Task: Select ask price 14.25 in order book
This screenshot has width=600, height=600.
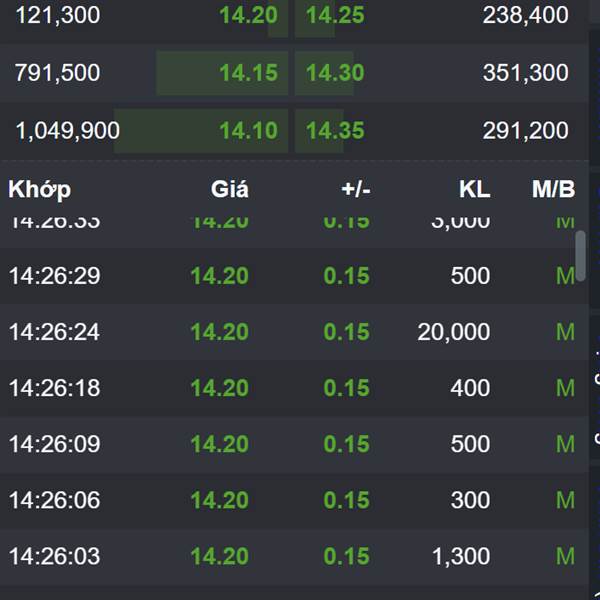Action: click(x=335, y=15)
